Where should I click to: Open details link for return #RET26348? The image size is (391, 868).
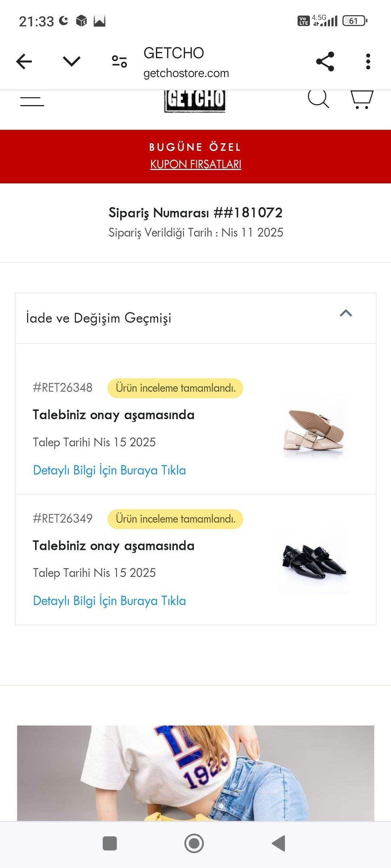109,470
